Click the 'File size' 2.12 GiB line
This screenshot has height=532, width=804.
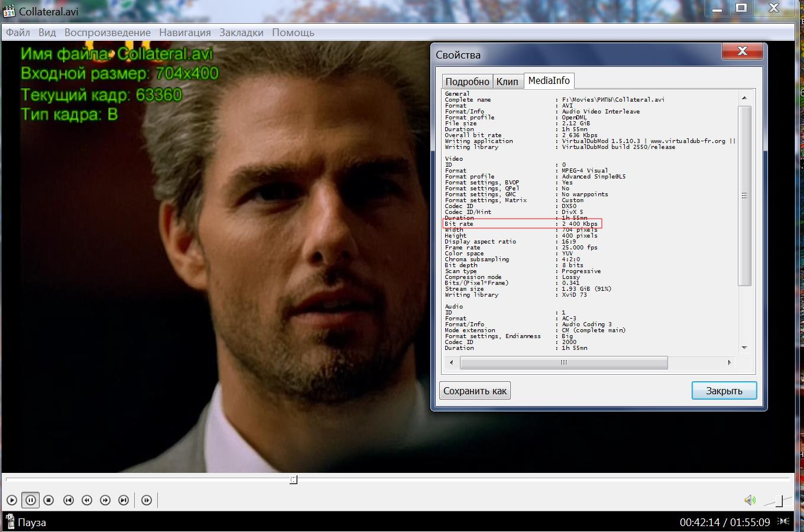[517, 124]
